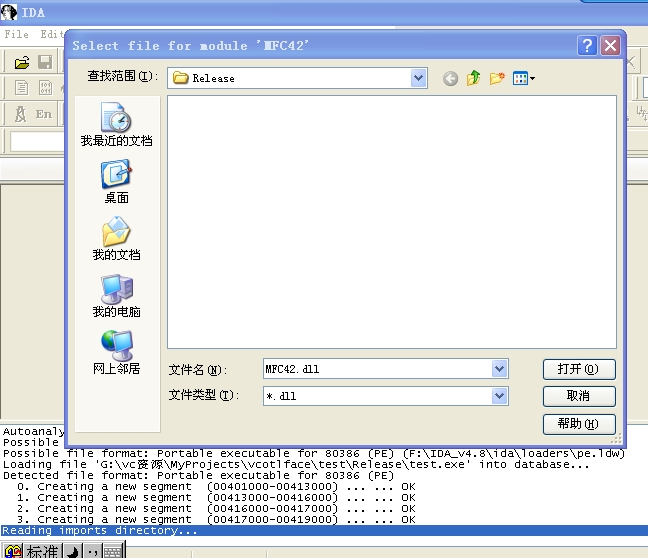648x558 pixels.
Task: Open the Edit menu in IDA
Action: pos(52,34)
